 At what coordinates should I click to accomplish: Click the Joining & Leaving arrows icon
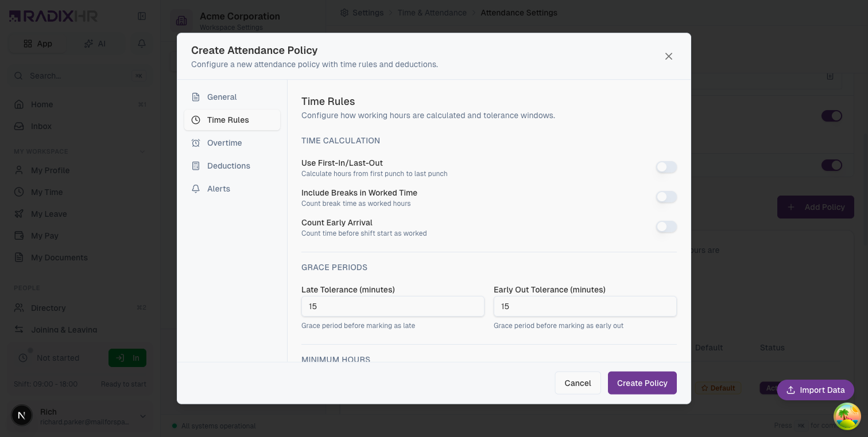coord(19,330)
